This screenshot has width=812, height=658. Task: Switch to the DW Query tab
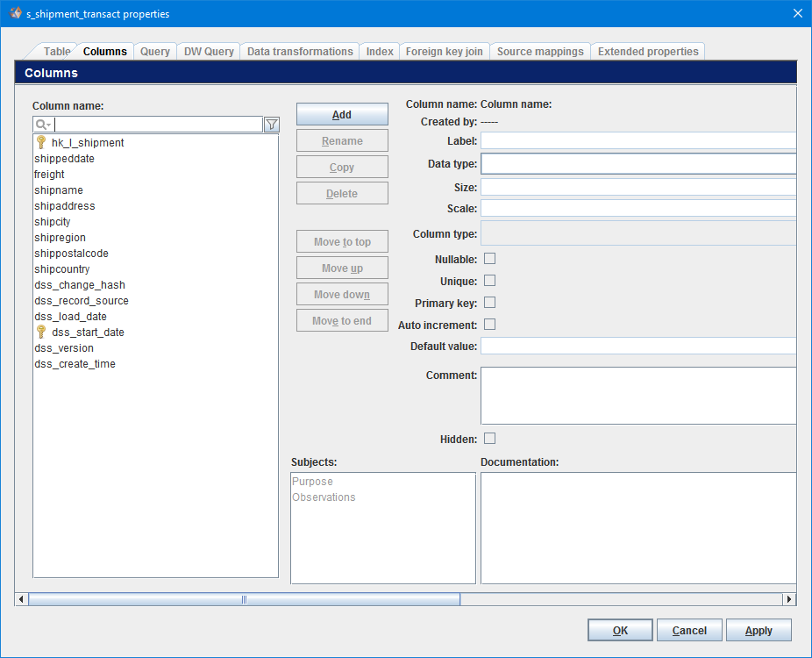[209, 52]
